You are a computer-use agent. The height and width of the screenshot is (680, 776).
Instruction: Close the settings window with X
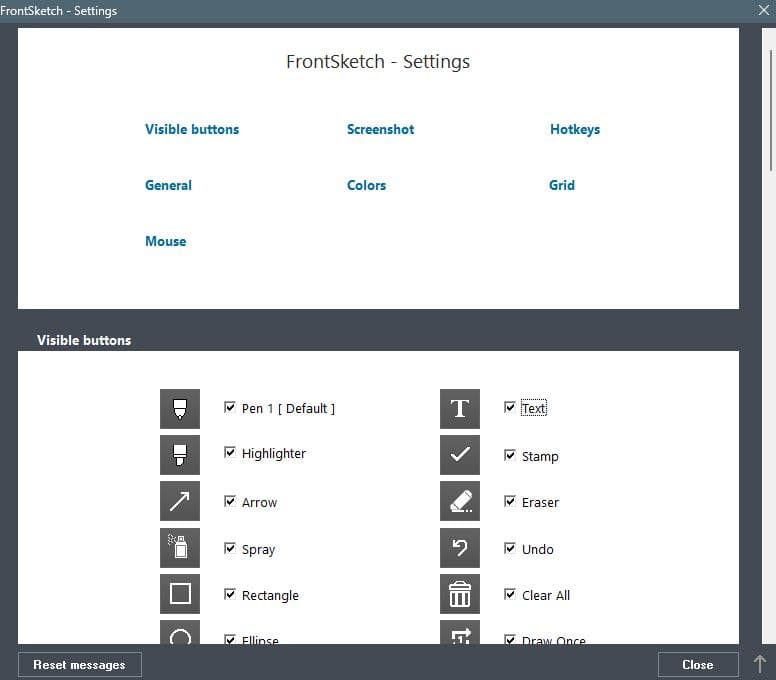pos(764,10)
